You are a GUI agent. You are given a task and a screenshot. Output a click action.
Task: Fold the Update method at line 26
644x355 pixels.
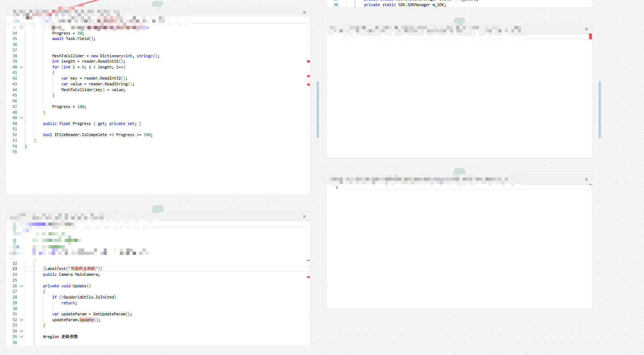22,286
